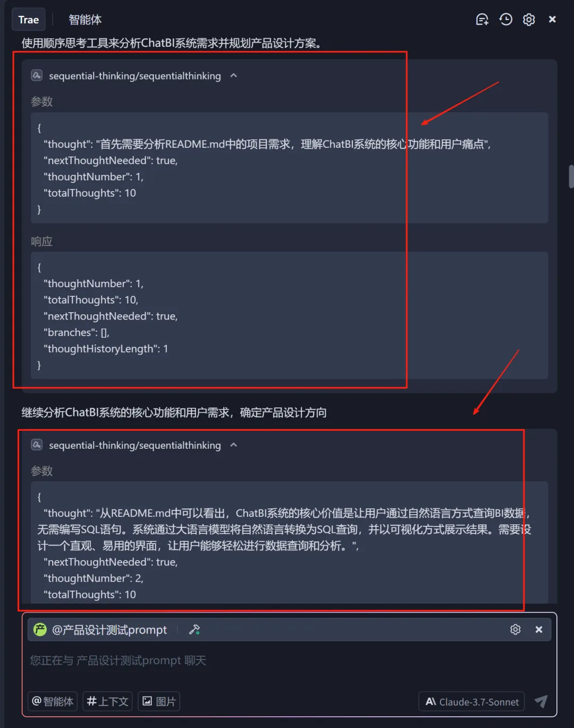Click the chat message input field
This screenshot has width=574, height=728.
(289, 665)
